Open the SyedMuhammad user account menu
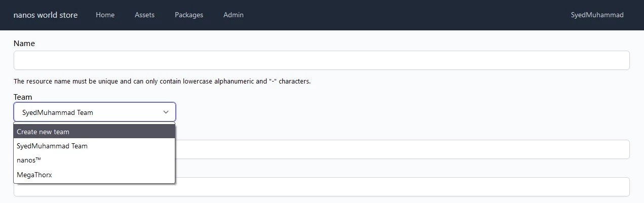The image size is (644, 203). (x=597, y=15)
